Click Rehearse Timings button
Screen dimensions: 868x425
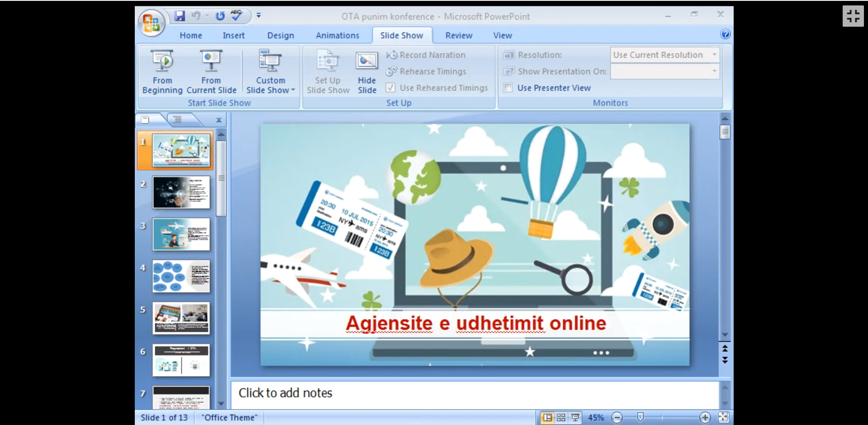[426, 72]
